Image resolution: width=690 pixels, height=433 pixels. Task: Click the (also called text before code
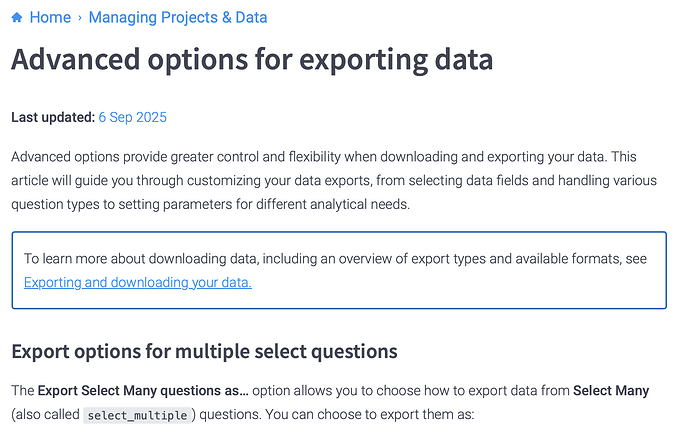click(x=45, y=415)
